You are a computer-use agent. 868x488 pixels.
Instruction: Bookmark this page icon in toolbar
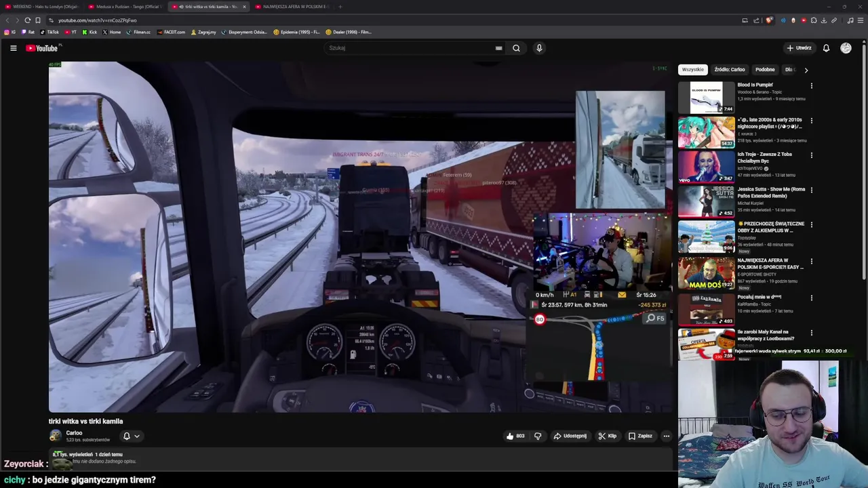38,20
